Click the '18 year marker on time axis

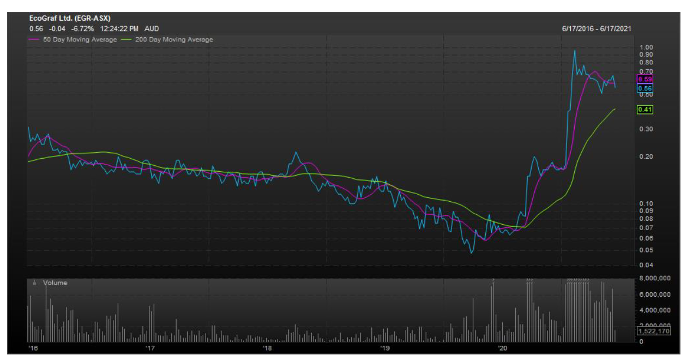267,348
